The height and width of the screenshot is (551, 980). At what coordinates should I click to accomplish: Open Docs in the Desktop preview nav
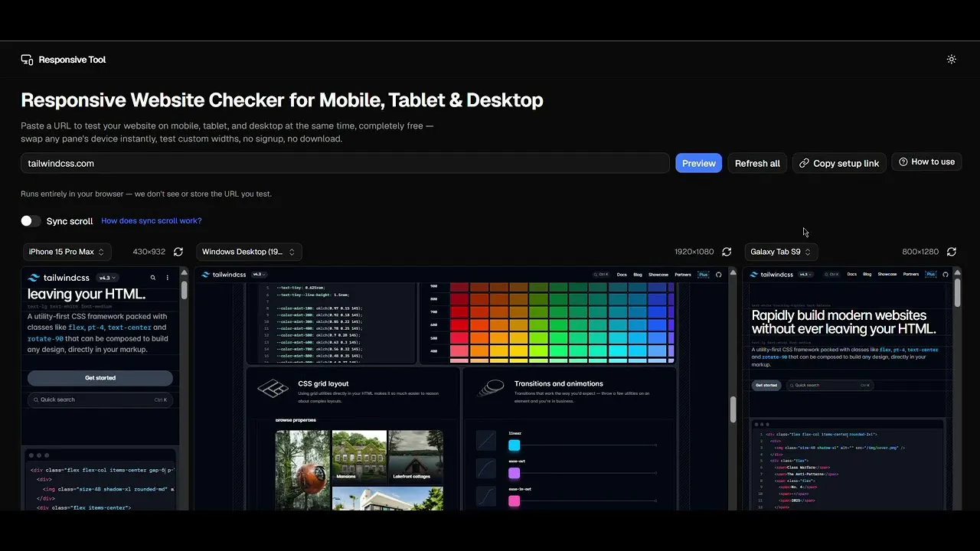click(622, 274)
